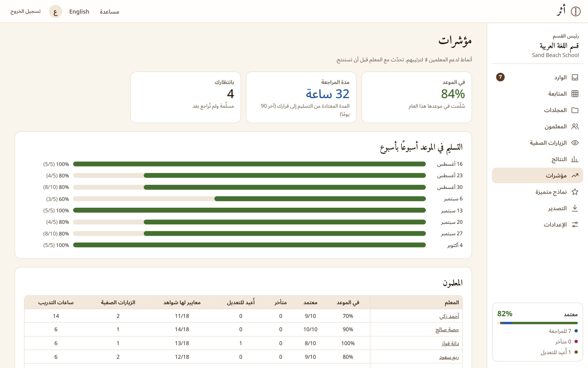Click the في الموعد column header
The width and height of the screenshot is (588, 368).
point(348,302)
